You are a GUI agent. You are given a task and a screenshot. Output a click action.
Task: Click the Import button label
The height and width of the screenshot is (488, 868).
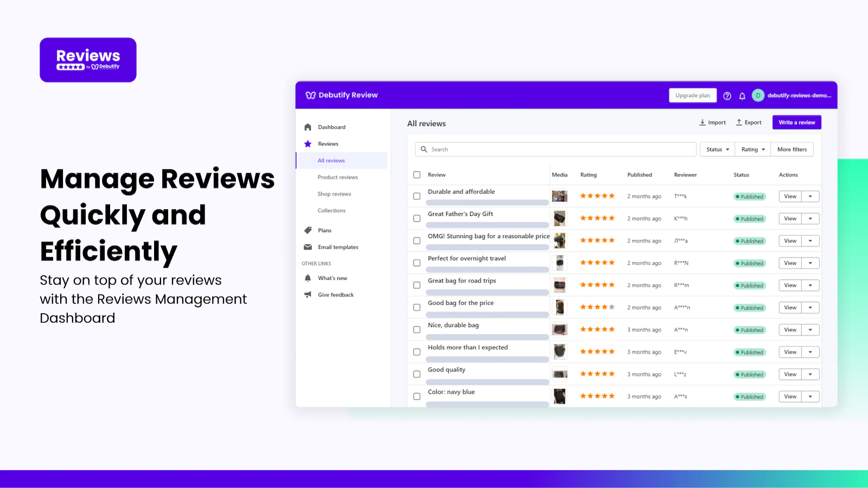[717, 123]
